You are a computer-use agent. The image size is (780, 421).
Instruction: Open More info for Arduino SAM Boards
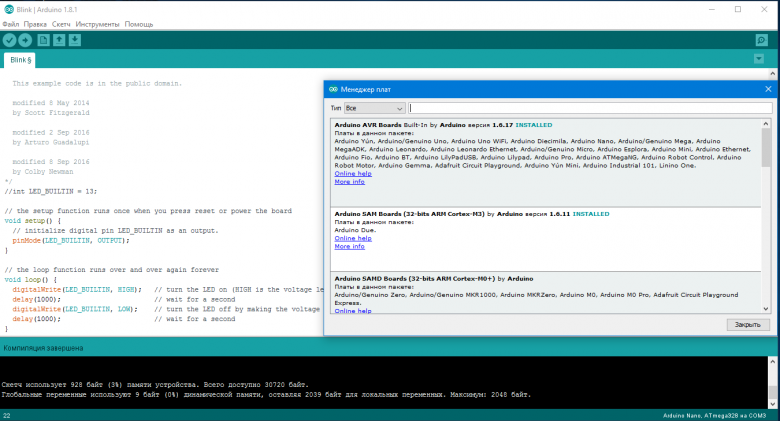(350, 246)
